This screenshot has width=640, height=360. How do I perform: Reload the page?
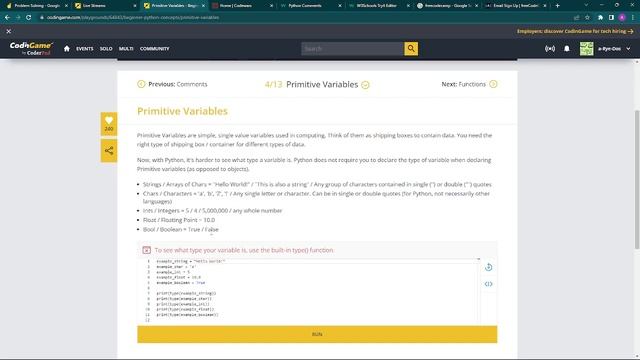click(x=29, y=18)
